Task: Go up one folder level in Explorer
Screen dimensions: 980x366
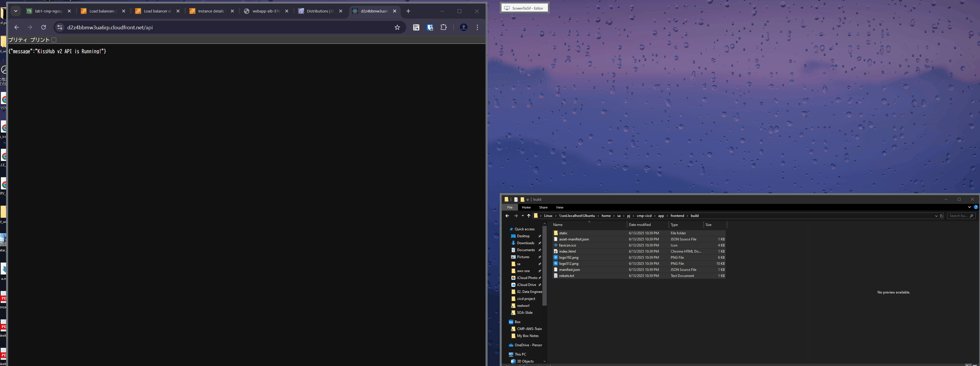Action: coord(528,216)
